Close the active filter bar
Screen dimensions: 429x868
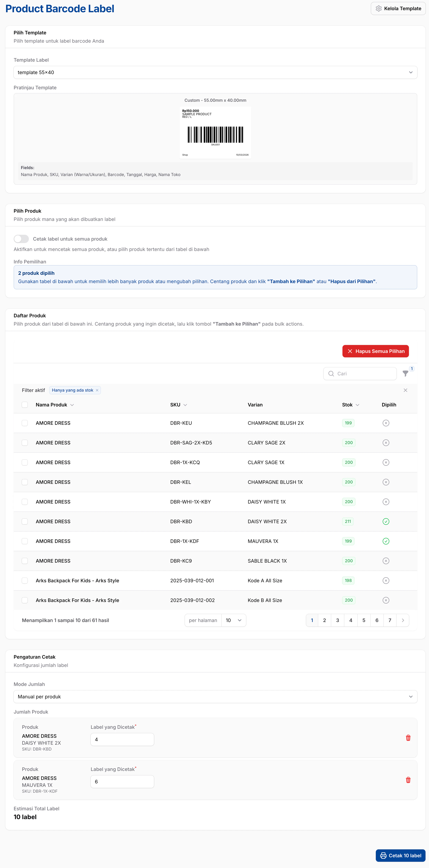point(405,390)
